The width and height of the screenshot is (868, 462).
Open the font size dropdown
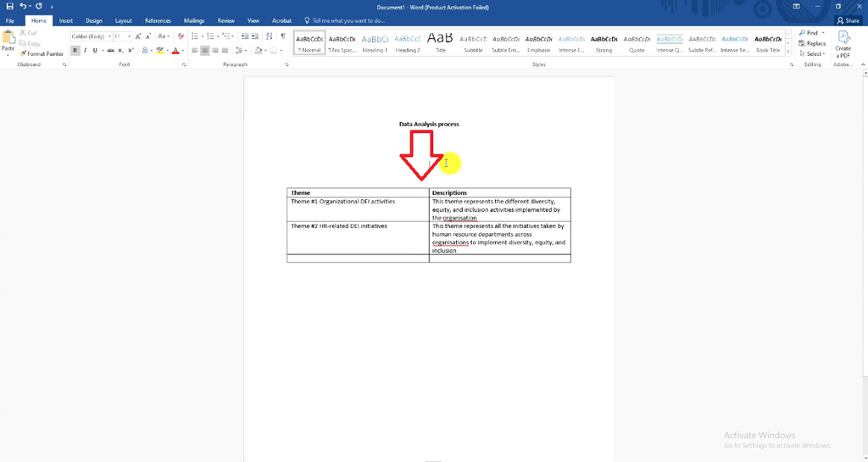129,36
